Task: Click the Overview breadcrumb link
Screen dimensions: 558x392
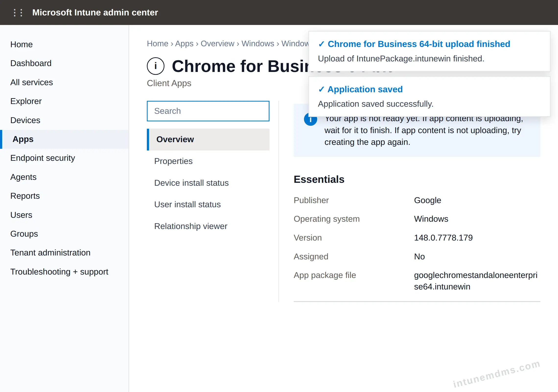Action: (218, 44)
